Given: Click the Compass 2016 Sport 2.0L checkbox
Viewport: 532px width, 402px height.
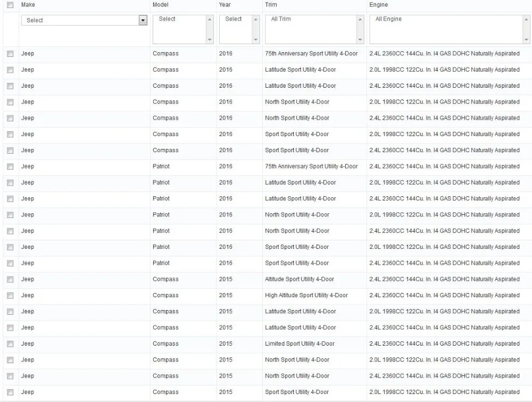Looking at the screenshot, I should coord(10,135).
